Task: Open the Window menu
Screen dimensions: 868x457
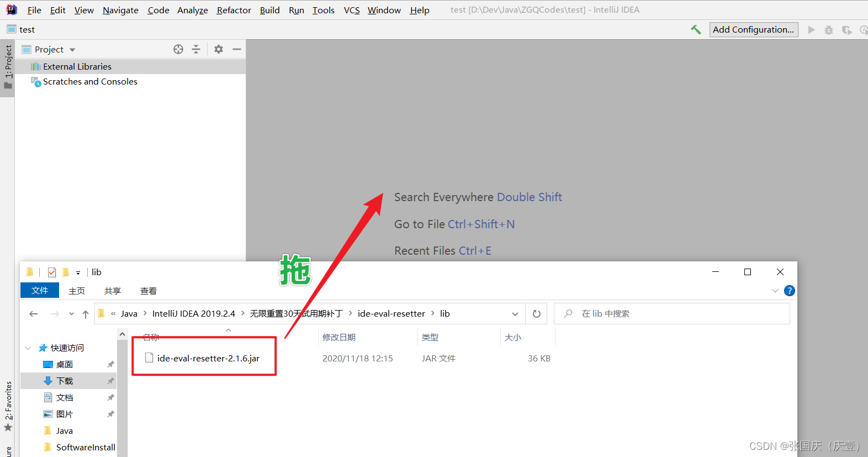Action: click(x=384, y=10)
